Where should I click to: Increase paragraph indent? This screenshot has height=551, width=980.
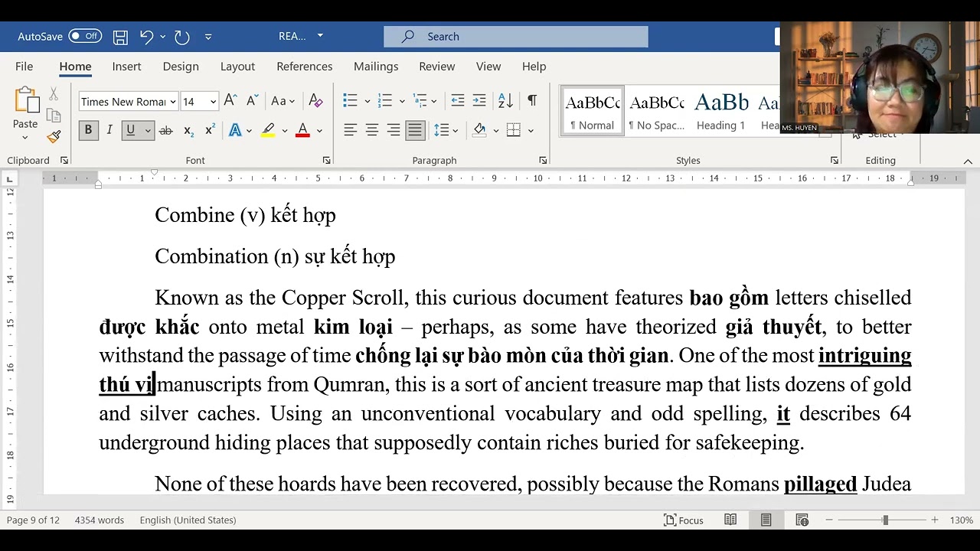[479, 101]
